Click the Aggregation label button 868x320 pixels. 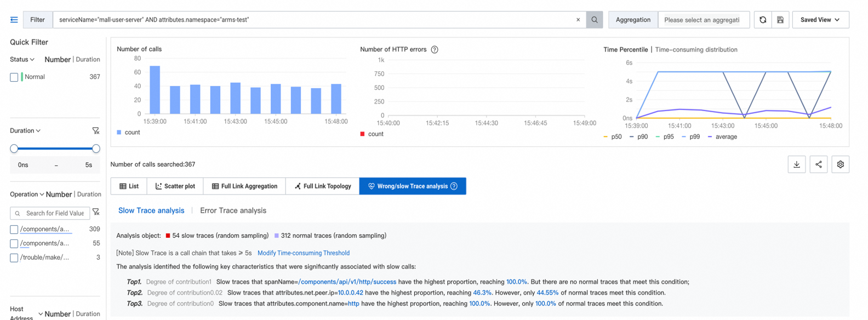click(x=633, y=20)
